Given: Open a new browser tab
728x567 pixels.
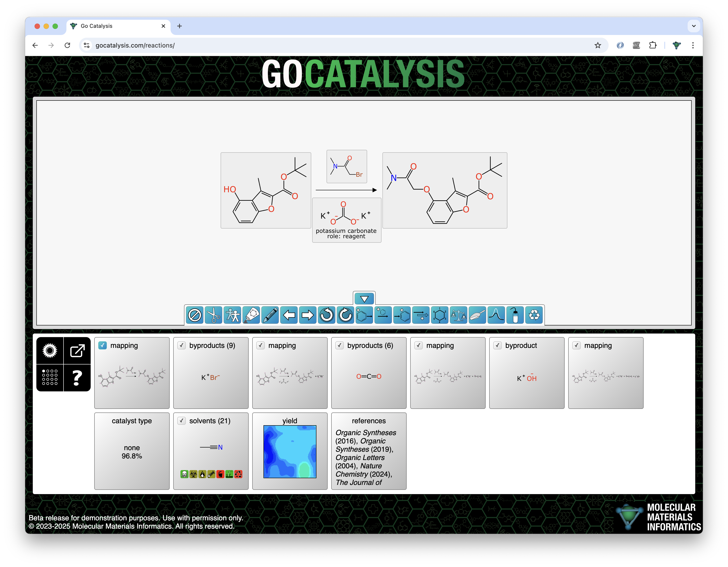Looking at the screenshot, I should click(179, 26).
